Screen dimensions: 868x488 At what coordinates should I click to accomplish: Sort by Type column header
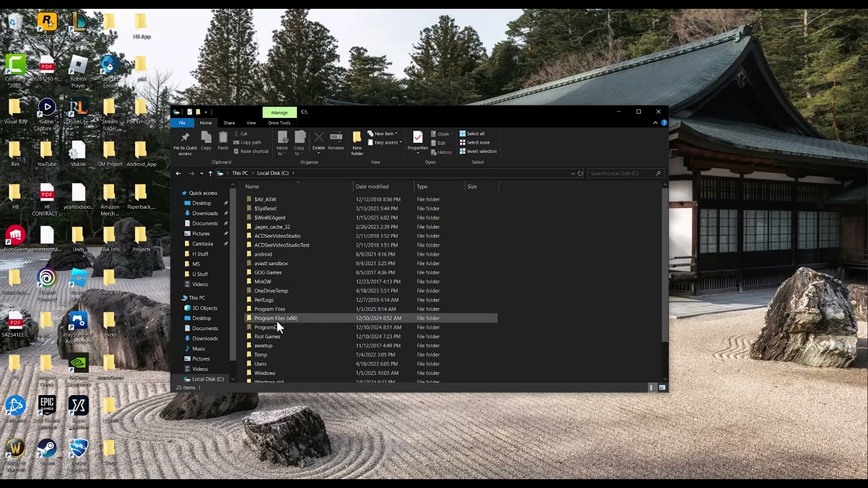(422, 187)
